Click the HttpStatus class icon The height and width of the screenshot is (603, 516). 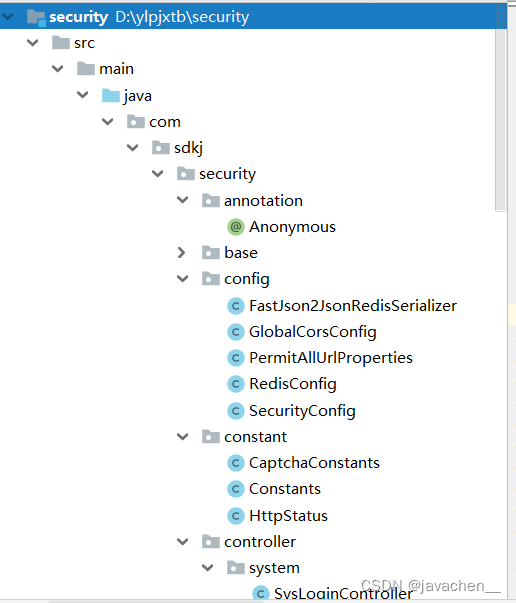pyautogui.click(x=236, y=516)
